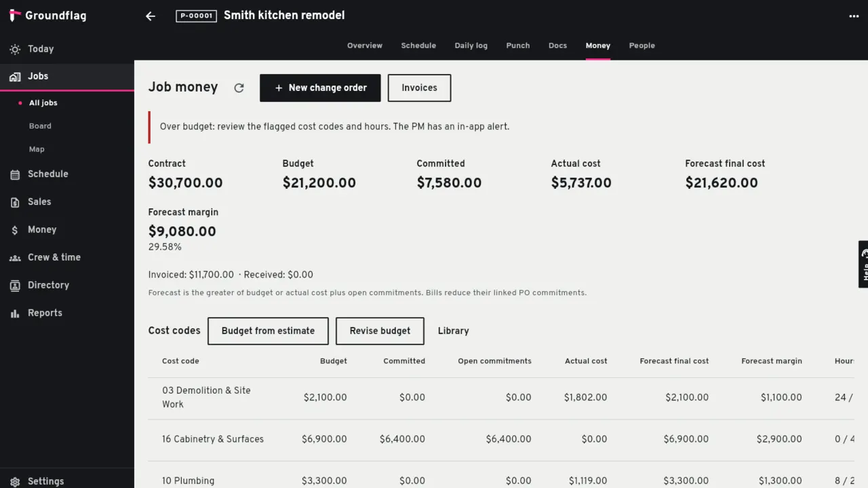This screenshot has width=868, height=488.
Task: Click the Revise budget button
Action: pos(380,331)
